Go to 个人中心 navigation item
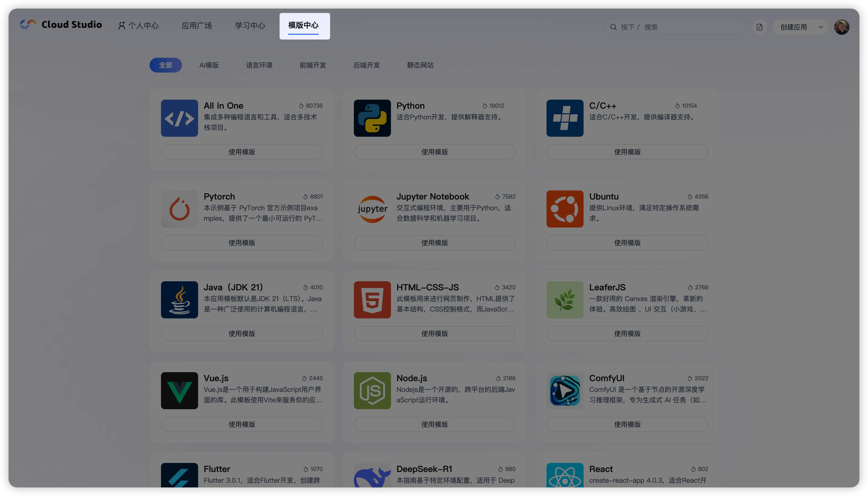 (x=139, y=25)
